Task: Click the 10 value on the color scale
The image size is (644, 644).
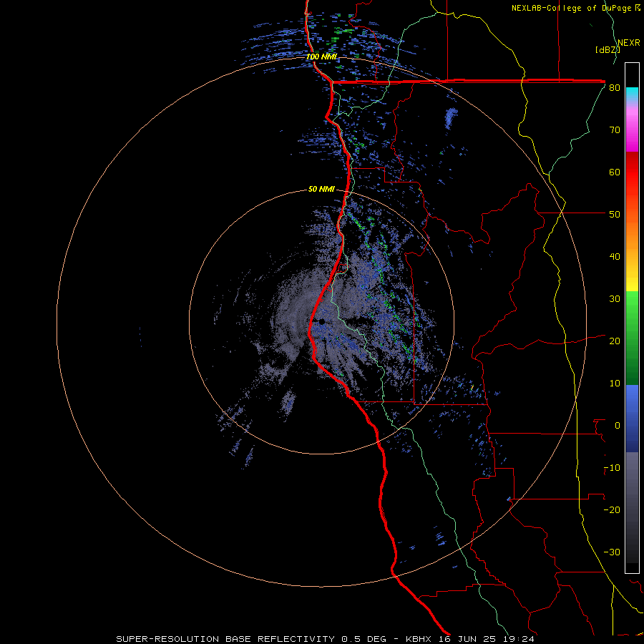Action: pos(615,384)
